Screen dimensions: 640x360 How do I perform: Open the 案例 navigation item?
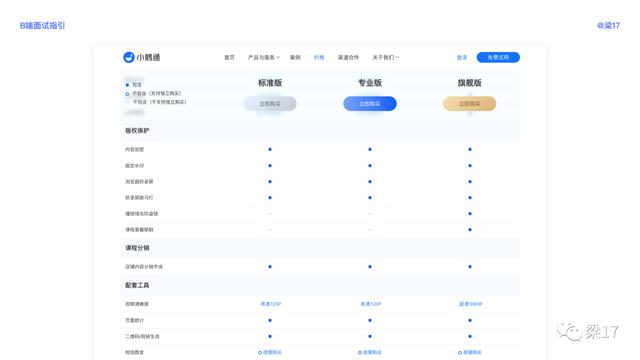(x=295, y=58)
